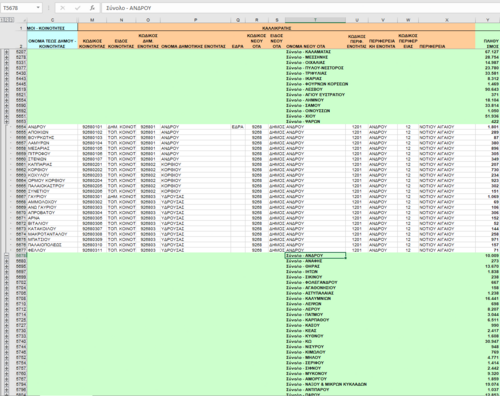
Task: Expand the group for Σύνολο - ΛΕΣΒΟΥ
Action: [6, 89]
